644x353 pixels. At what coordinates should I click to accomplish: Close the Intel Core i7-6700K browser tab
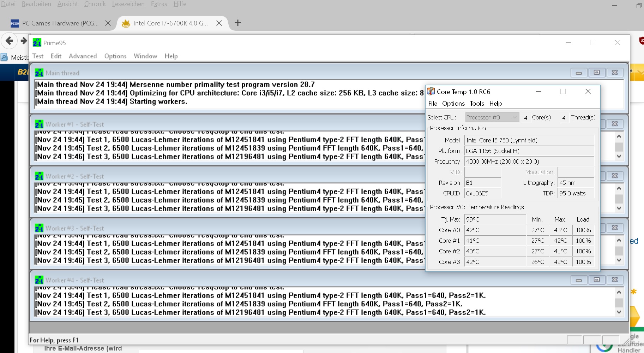[219, 23]
